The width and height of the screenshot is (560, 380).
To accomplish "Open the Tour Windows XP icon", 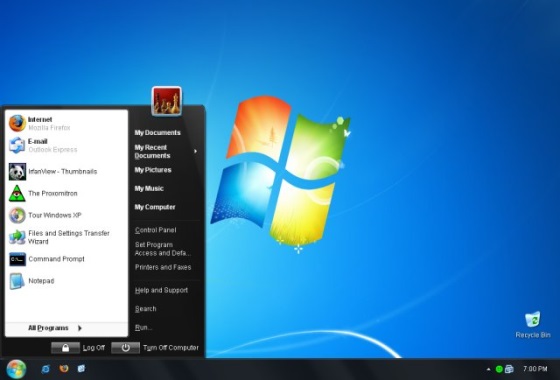I will point(17,215).
